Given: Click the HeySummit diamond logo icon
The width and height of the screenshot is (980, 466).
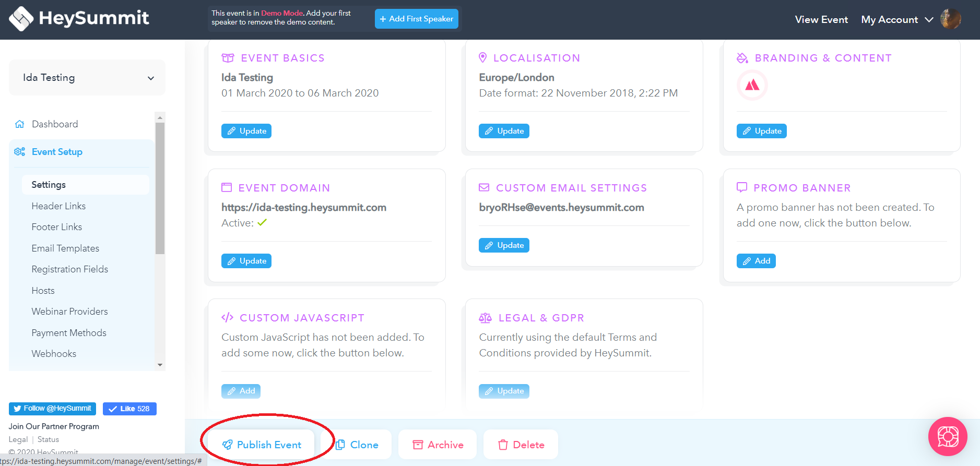Looking at the screenshot, I should [21, 19].
